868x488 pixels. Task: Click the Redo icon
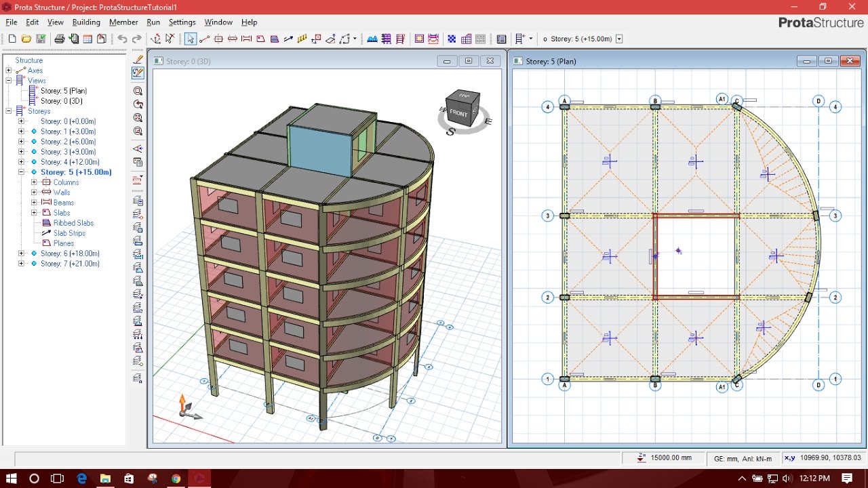click(x=136, y=39)
